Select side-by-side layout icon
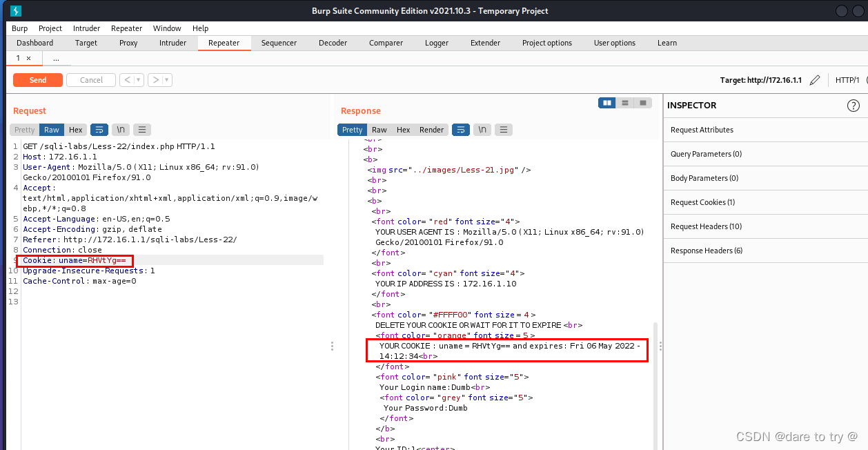The image size is (868, 450). (x=607, y=103)
